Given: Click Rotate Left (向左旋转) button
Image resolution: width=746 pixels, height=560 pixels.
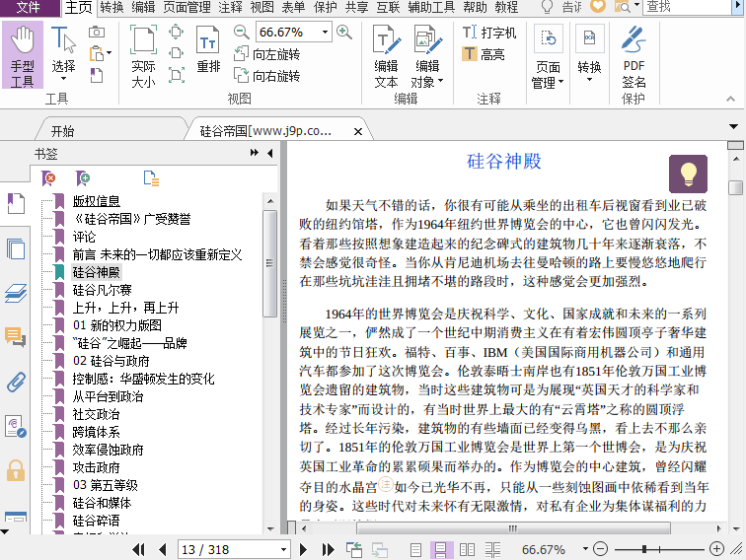Looking at the screenshot, I should (x=266, y=54).
